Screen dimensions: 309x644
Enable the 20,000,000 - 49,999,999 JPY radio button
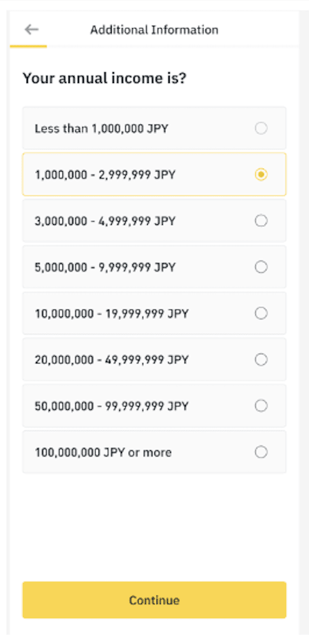click(261, 360)
